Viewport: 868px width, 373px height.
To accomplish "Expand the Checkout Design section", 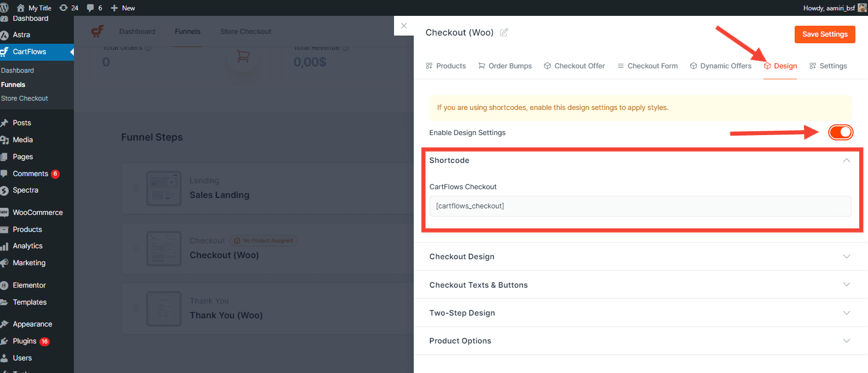I will pos(846,257).
